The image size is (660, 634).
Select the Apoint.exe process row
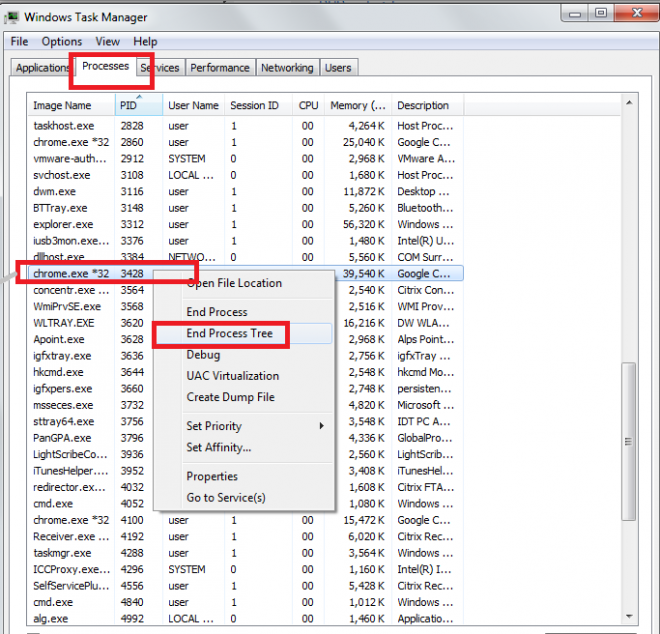pyautogui.click(x=246, y=339)
